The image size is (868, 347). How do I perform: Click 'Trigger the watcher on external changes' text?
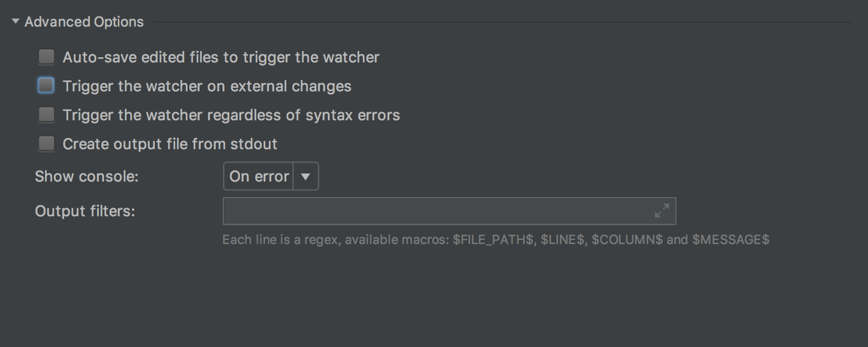tap(207, 86)
